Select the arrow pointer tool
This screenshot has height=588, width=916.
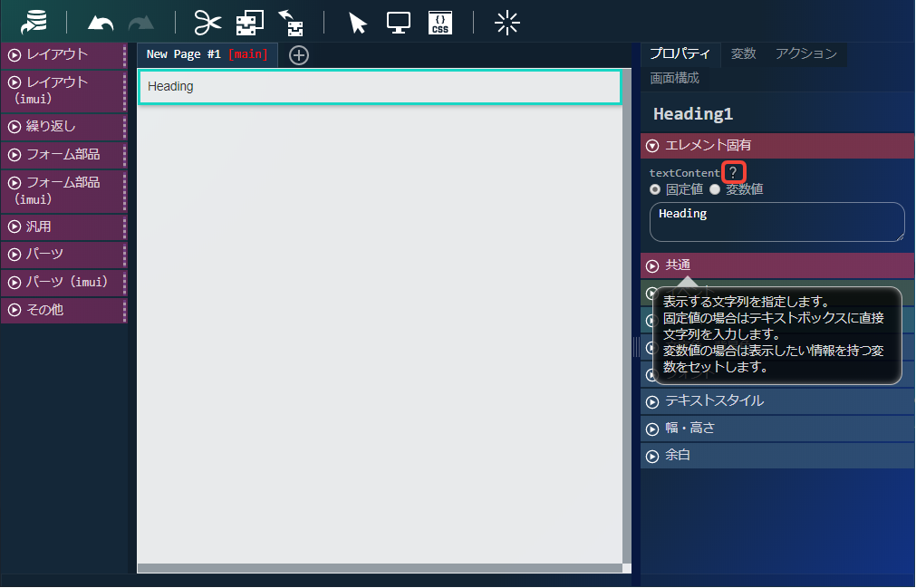[x=358, y=24]
